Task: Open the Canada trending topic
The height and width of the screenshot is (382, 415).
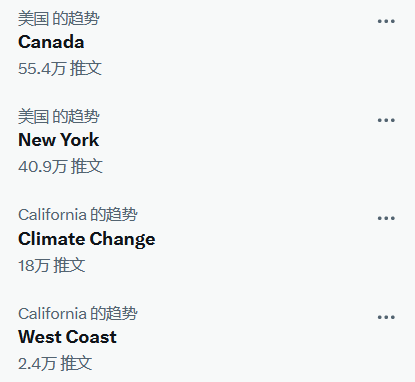Action: click(x=51, y=42)
